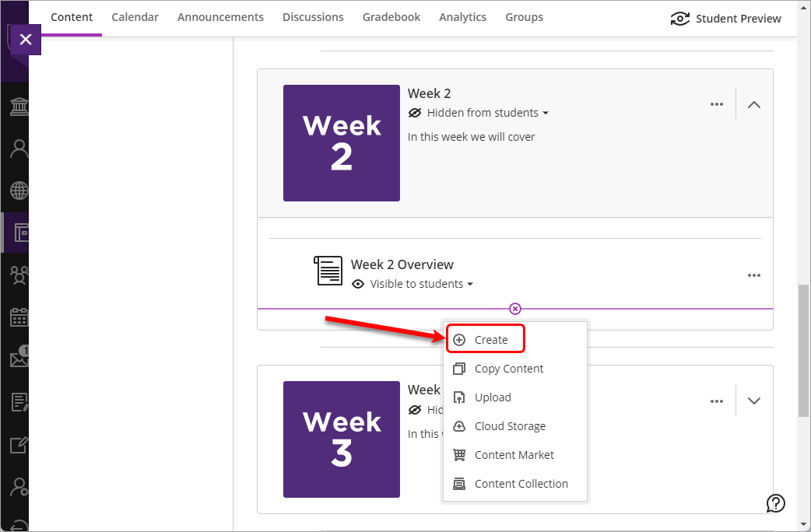Collapse the Week 2 folder chevron
Viewport: 811px width, 532px height.
tap(753, 103)
